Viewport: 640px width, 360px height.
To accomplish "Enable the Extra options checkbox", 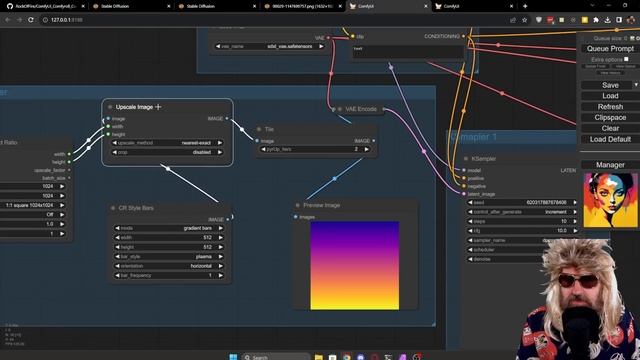I will coord(626,59).
